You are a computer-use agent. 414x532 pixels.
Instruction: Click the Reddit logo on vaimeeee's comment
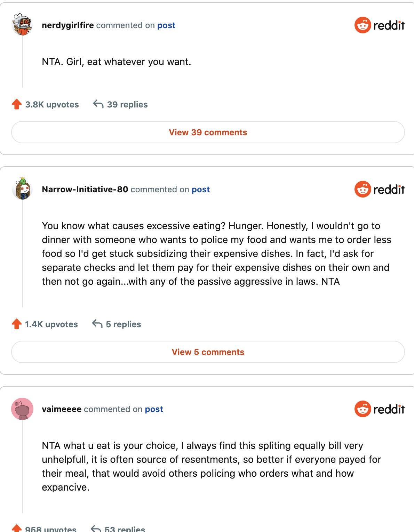coord(379,409)
